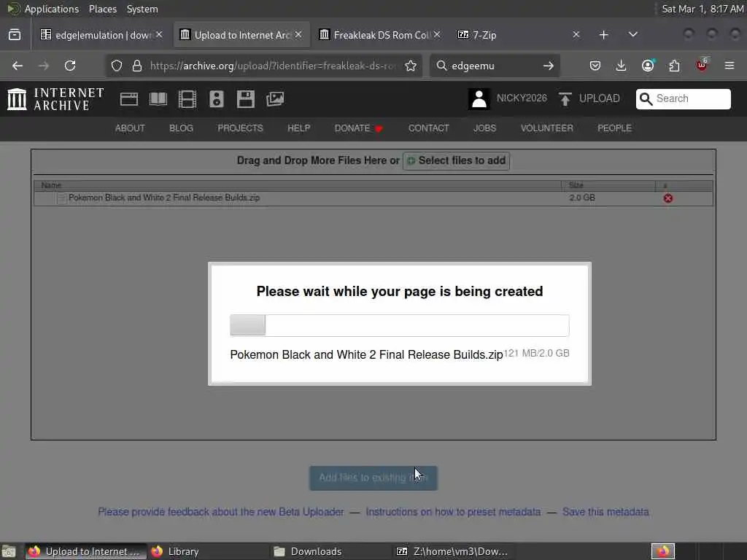Screen dimensions: 747x560
Task: Open Firefox hamburger application menu
Action: [x=729, y=66]
